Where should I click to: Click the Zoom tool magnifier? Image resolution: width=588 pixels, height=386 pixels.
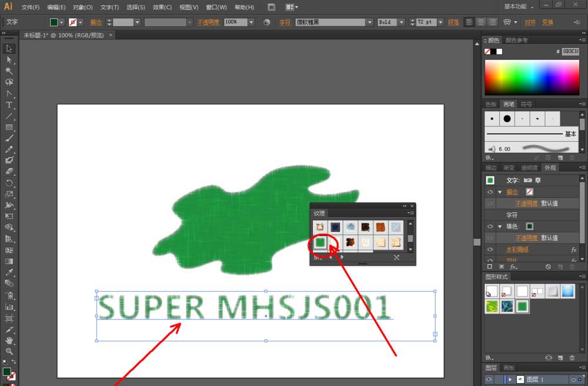coord(9,351)
